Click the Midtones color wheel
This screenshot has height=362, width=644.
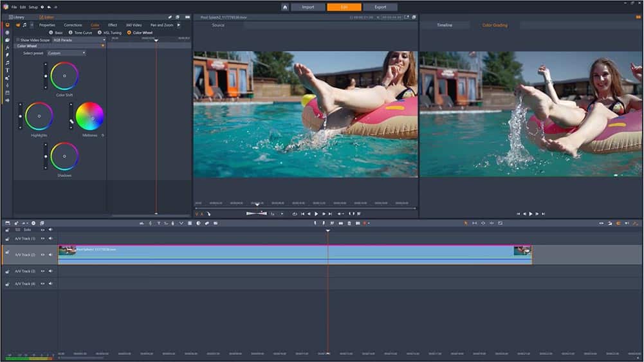coord(90,116)
